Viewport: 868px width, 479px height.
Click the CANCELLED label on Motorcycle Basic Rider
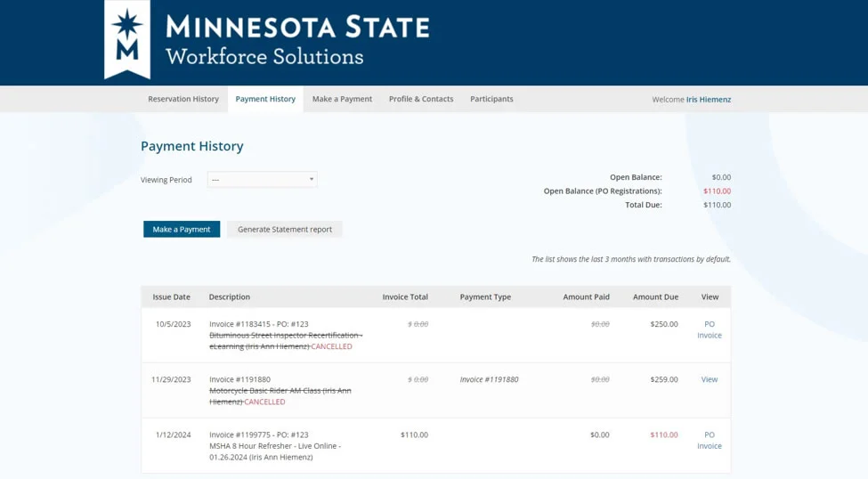tap(264, 402)
